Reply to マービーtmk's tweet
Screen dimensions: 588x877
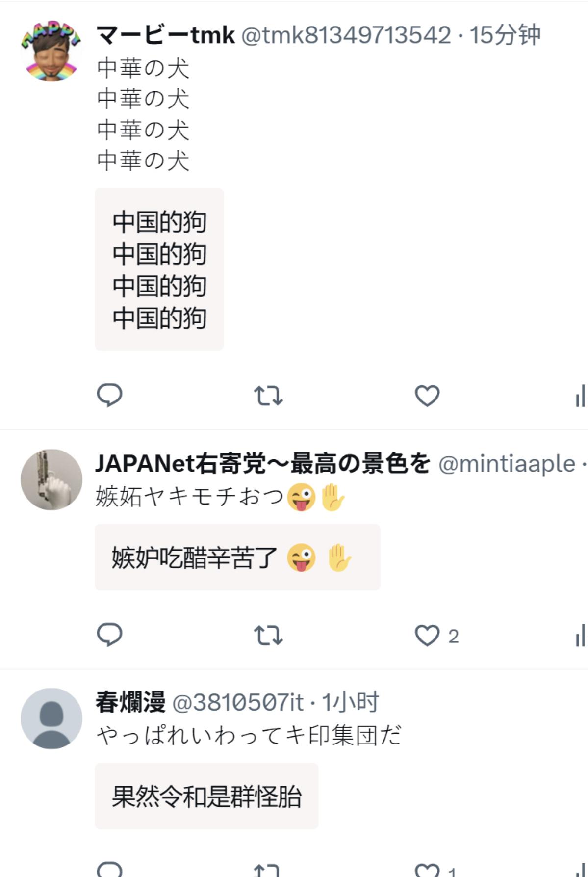(x=109, y=395)
